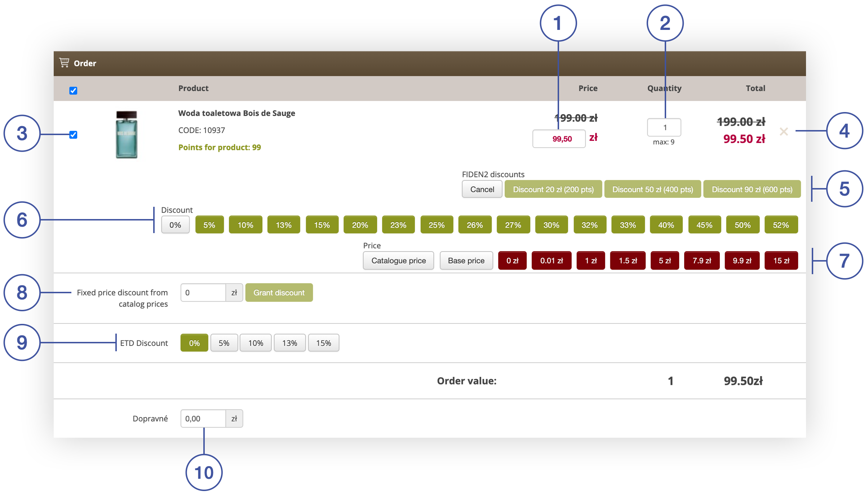The width and height of the screenshot is (868, 495).
Task: Set Base price
Action: [x=466, y=260]
